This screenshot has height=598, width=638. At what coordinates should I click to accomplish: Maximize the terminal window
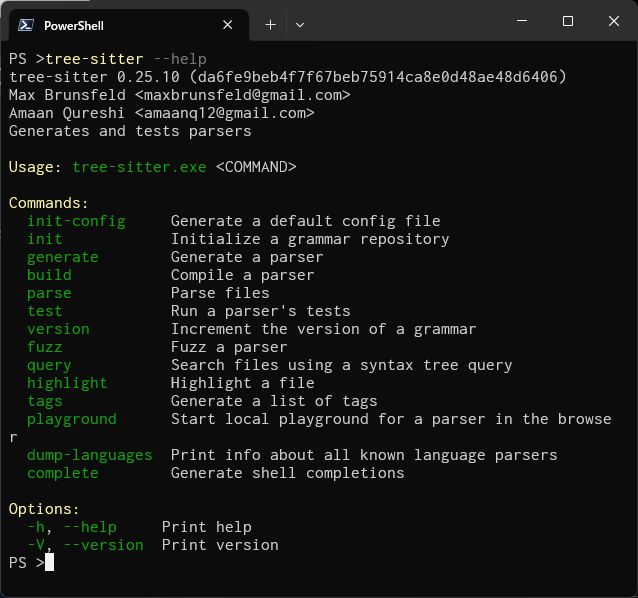tap(568, 21)
